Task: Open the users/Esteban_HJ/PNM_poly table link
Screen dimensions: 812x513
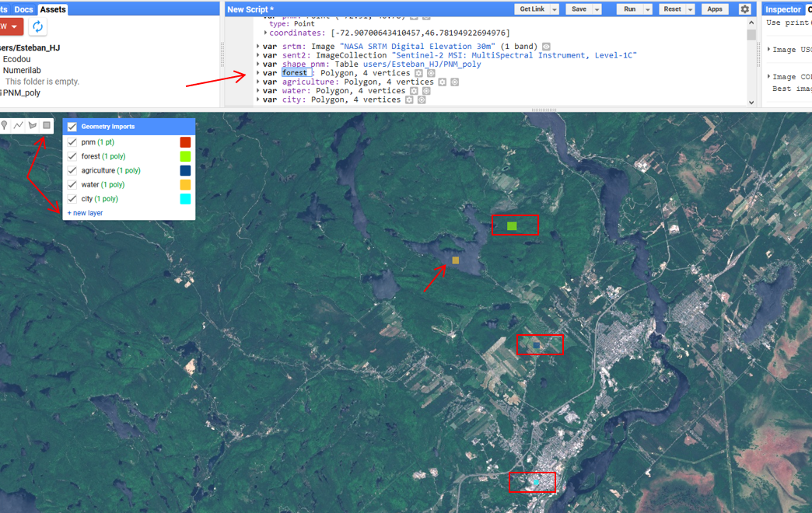Action: tap(422, 65)
